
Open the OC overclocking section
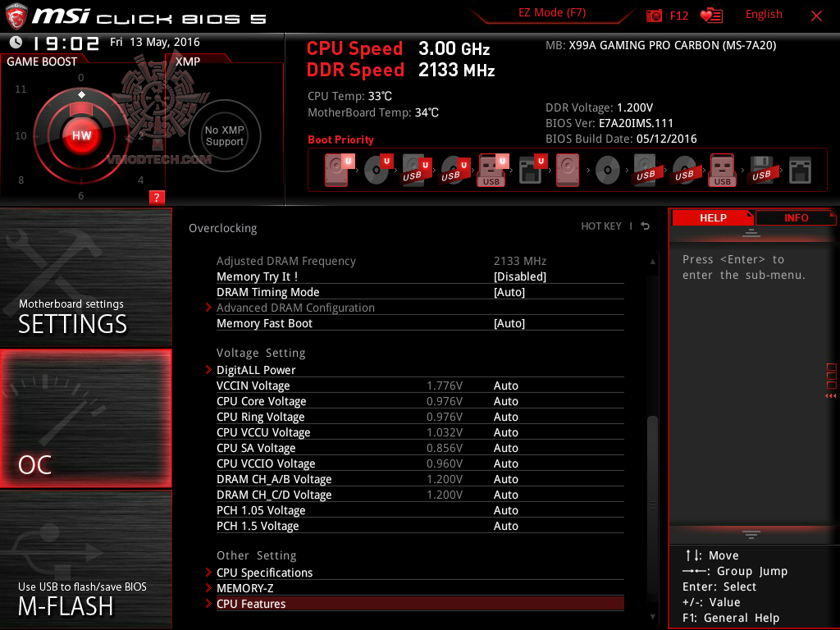coord(85,418)
